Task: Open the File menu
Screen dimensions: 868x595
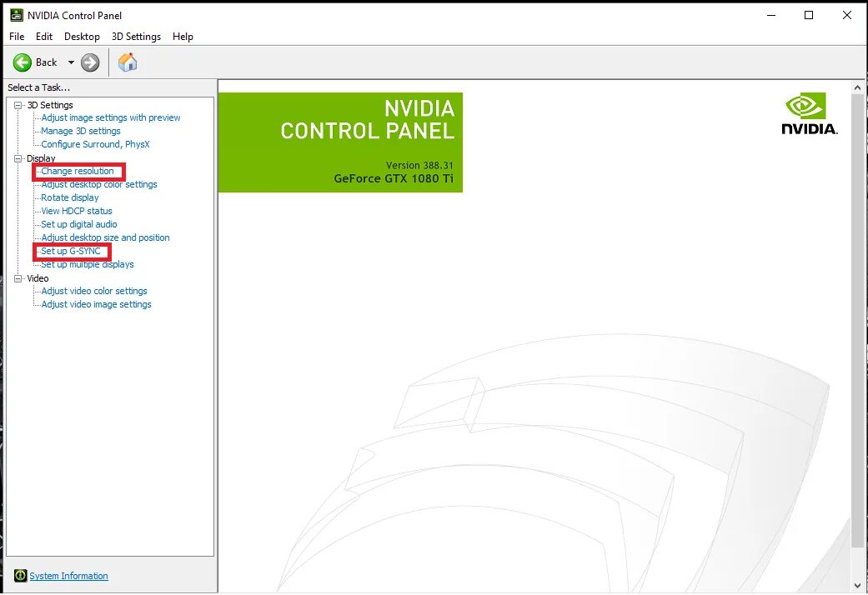Action: 17,37
